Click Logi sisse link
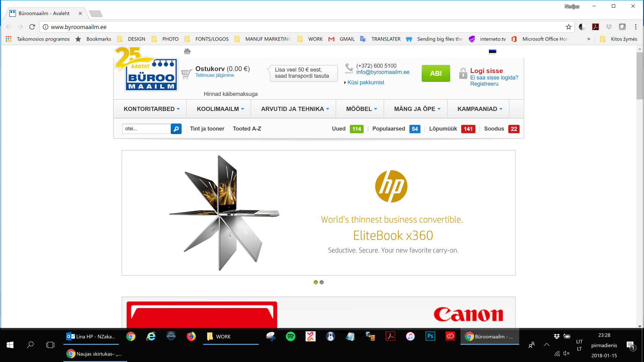The image size is (644, 362). tap(486, 71)
